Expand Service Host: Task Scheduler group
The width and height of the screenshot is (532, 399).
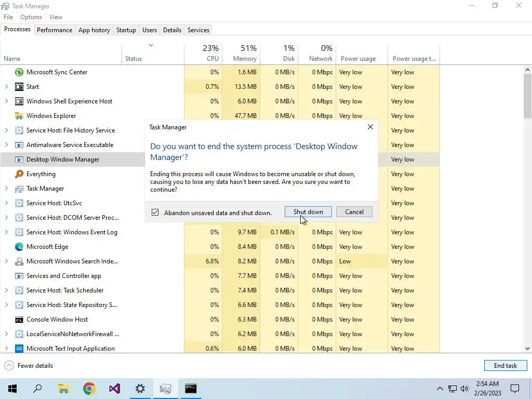(6, 290)
